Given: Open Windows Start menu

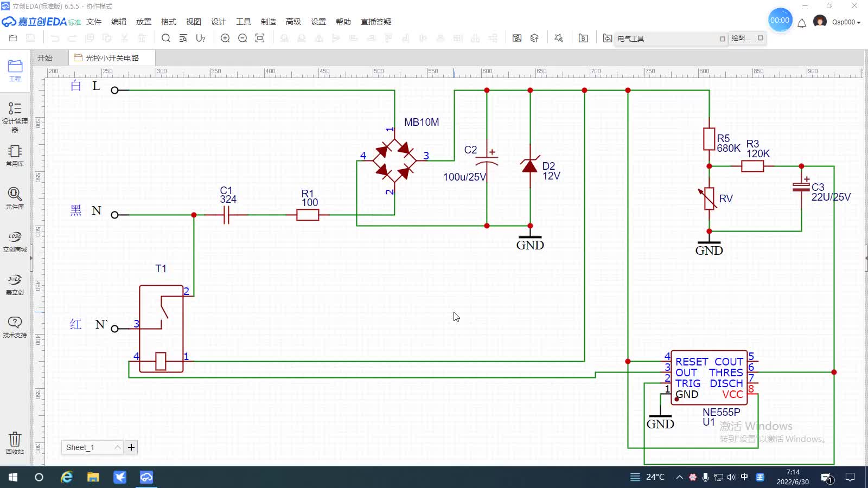Looking at the screenshot, I should click(x=13, y=477).
